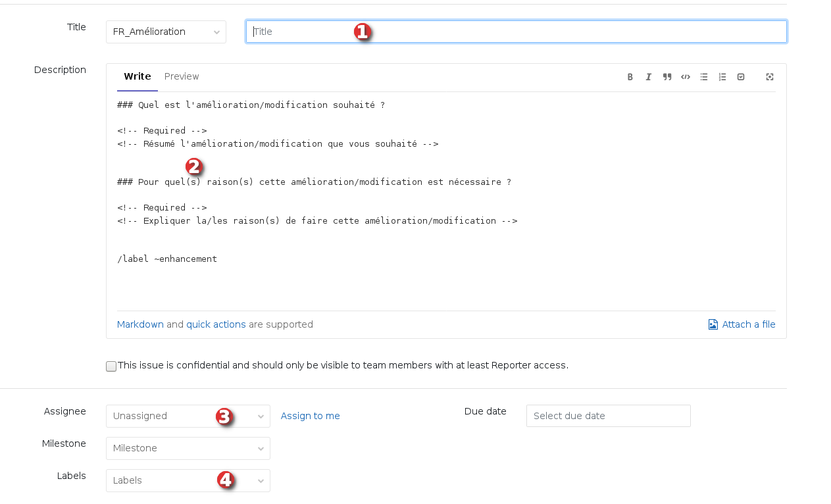Add a numbered list via the toolbar

point(722,77)
